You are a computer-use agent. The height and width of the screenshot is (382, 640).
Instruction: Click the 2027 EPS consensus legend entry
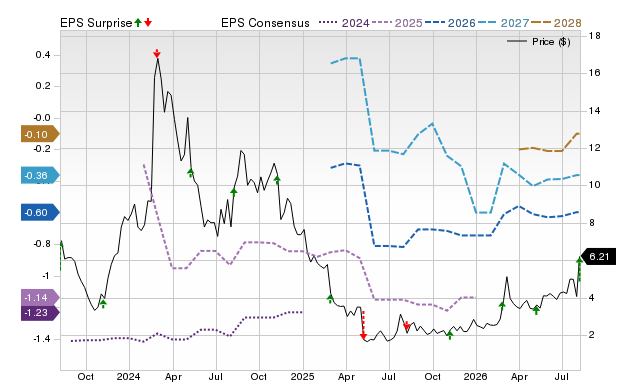pyautogui.click(x=503, y=23)
